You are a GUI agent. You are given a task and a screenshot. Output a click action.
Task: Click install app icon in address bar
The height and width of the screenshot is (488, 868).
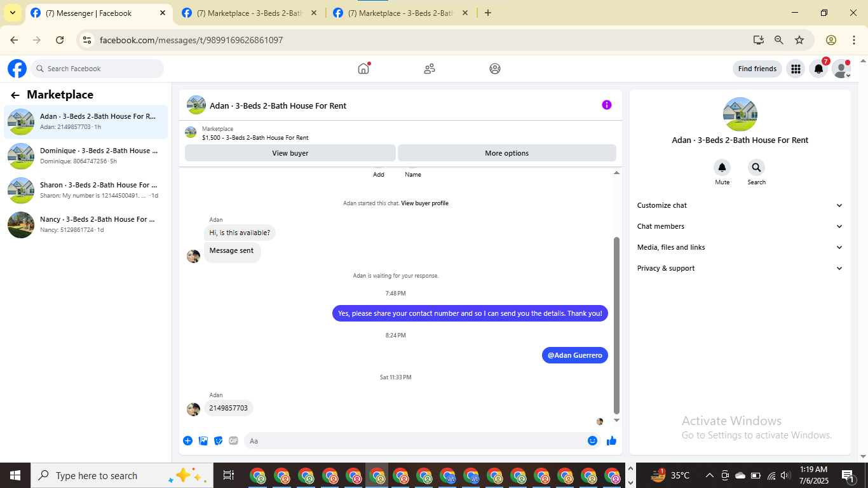[x=759, y=40]
